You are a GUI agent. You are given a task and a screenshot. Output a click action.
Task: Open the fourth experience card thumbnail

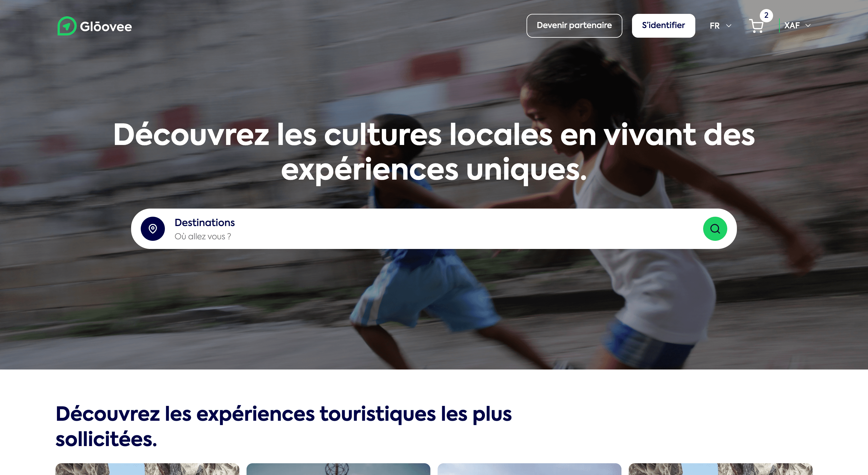pos(720,469)
